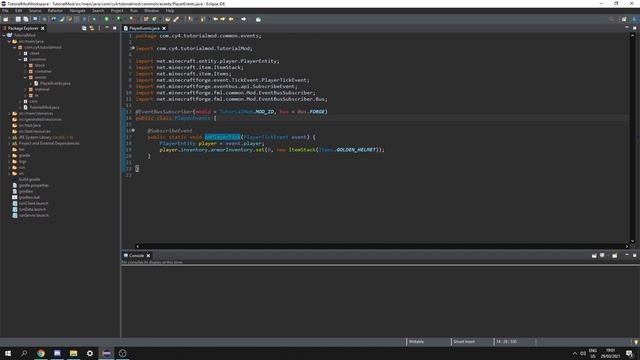Collapse the events package
The image size is (640, 360).
[25, 77]
